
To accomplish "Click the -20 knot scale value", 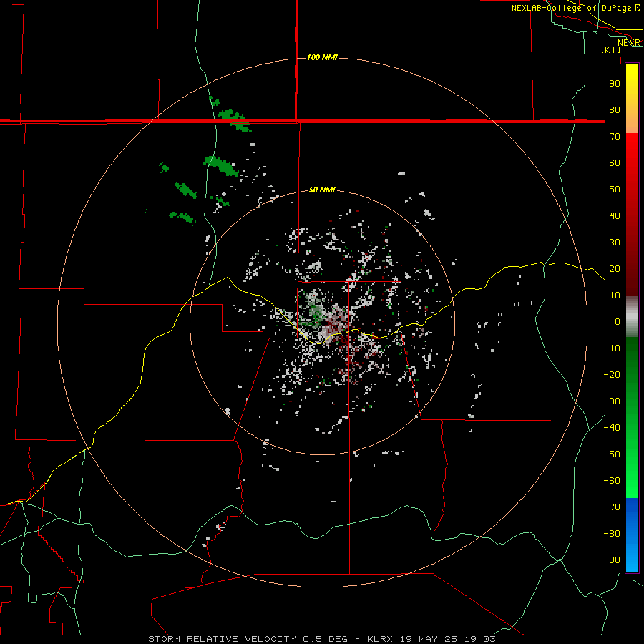I will point(612,374).
